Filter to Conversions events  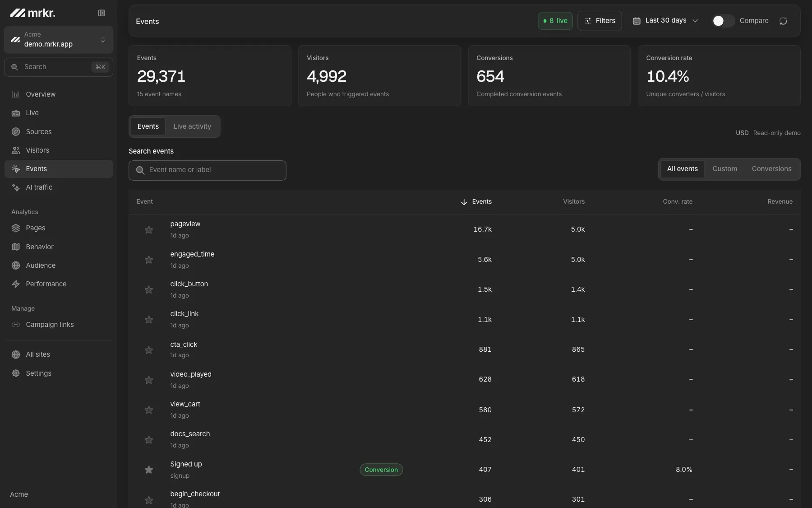point(771,169)
